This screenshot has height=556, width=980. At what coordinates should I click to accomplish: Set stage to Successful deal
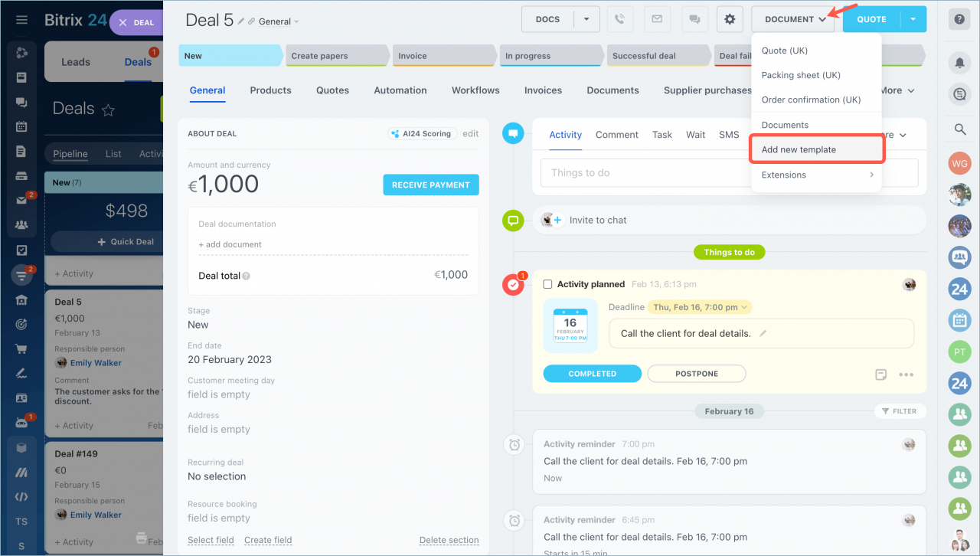click(x=658, y=56)
